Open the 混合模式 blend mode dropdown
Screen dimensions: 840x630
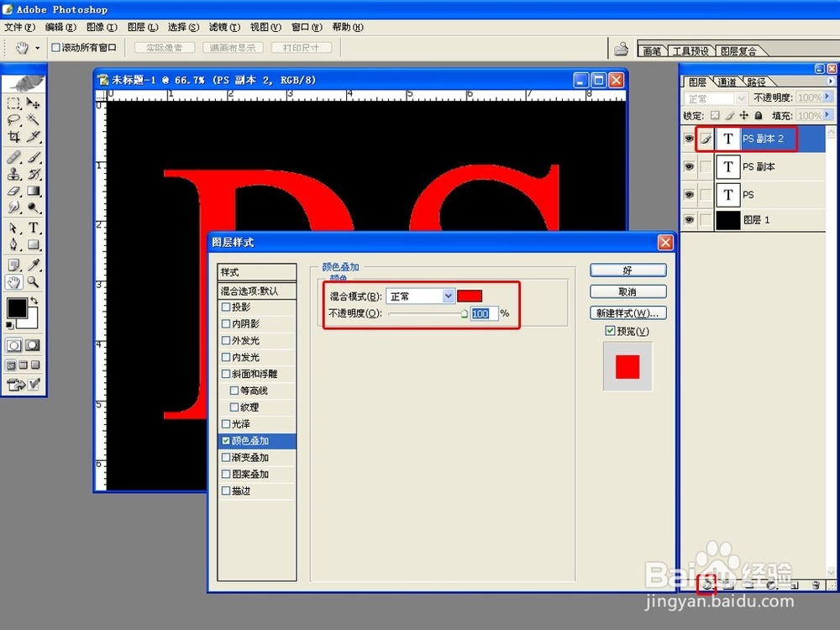(449, 296)
